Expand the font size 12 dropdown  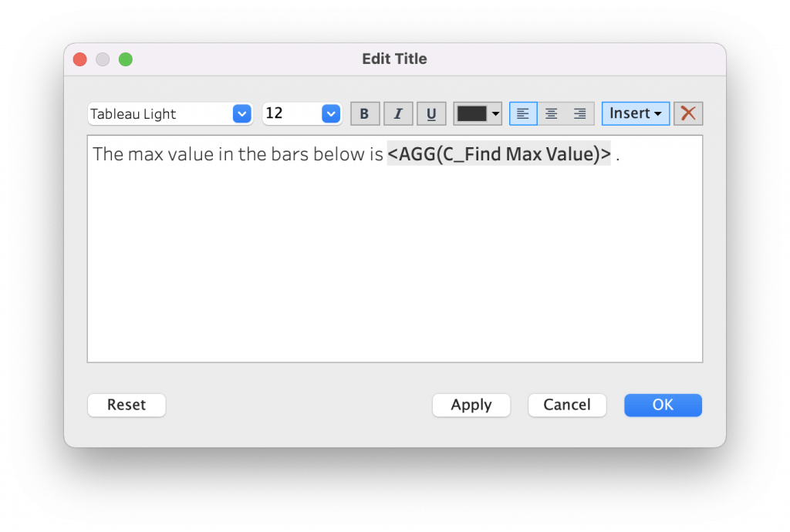pos(331,114)
